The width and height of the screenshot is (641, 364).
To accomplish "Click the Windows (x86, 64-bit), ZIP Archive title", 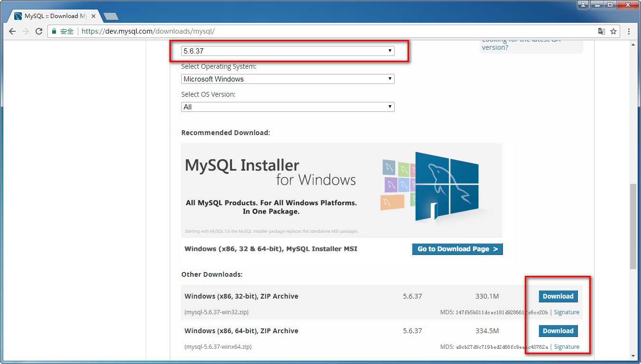I will (x=242, y=331).
